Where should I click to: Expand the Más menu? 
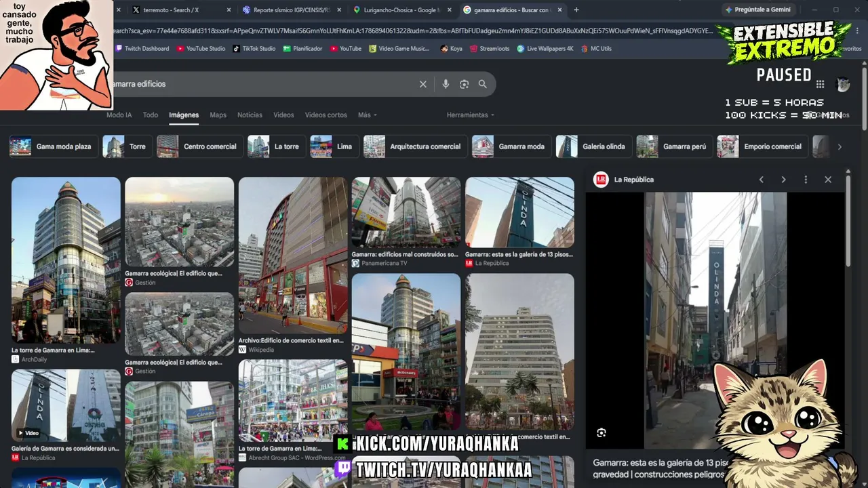pyautogui.click(x=368, y=115)
